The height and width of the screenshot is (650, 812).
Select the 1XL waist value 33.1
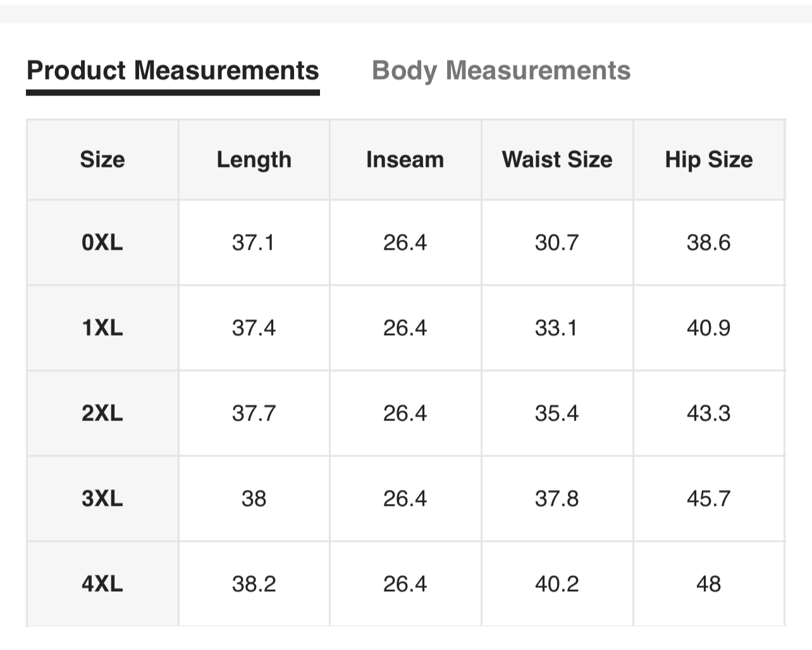click(x=557, y=328)
